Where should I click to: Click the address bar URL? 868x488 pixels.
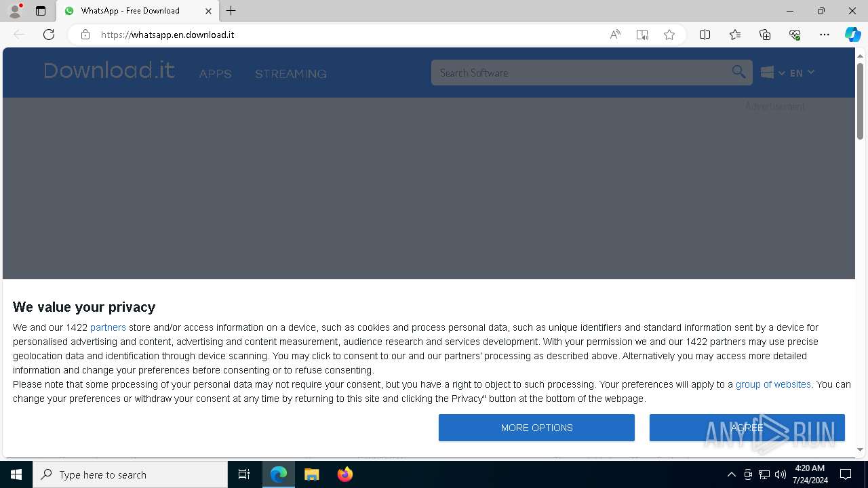pyautogui.click(x=167, y=35)
